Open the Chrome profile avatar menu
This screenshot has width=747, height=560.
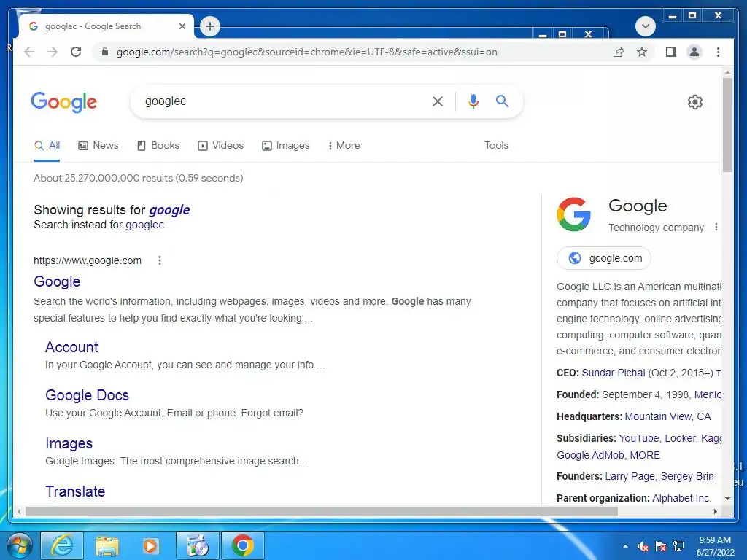click(694, 52)
